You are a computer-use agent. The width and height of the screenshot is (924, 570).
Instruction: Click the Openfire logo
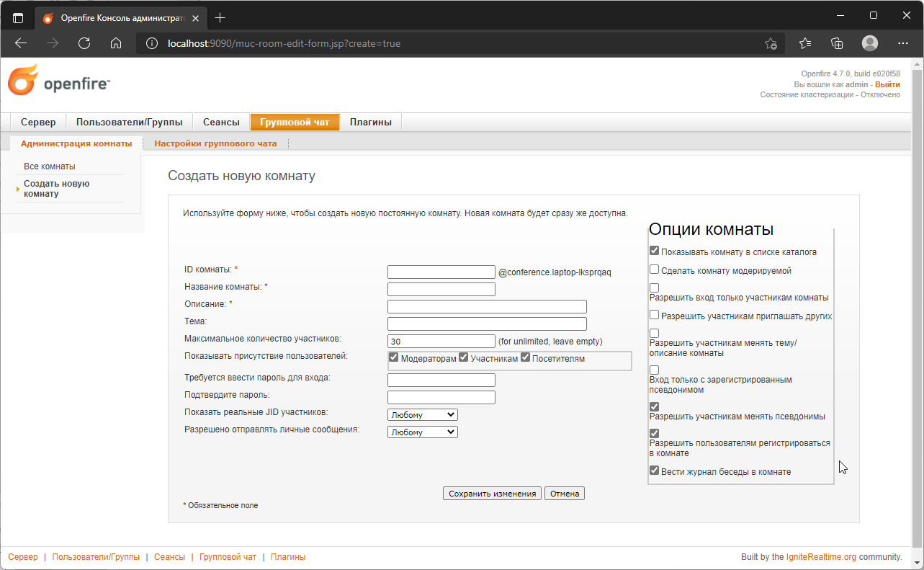click(59, 80)
